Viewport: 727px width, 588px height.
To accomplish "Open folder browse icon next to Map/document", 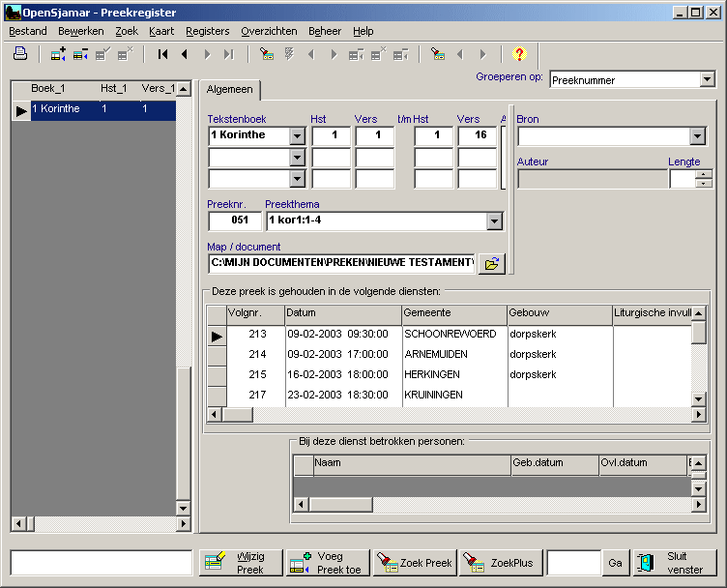I will point(492,263).
